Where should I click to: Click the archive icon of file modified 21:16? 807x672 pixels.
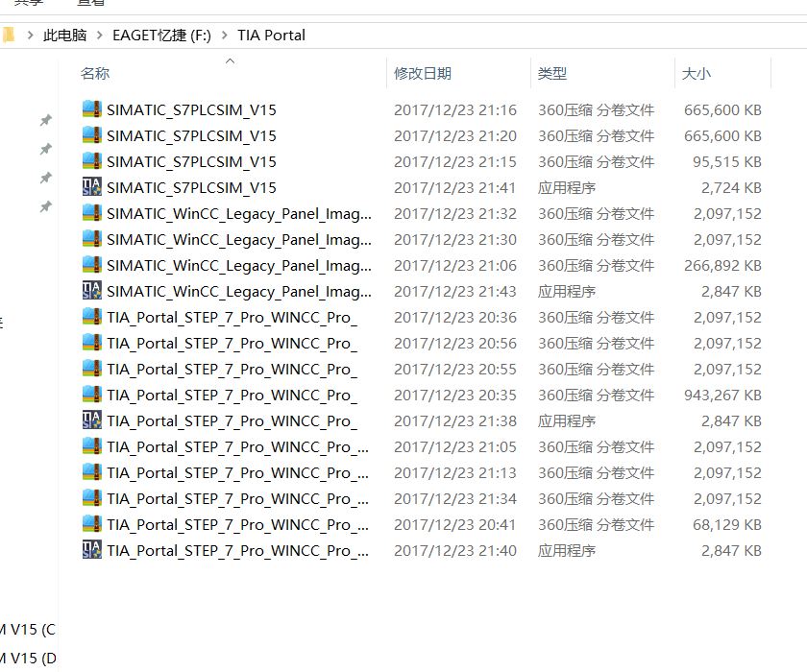[91, 109]
